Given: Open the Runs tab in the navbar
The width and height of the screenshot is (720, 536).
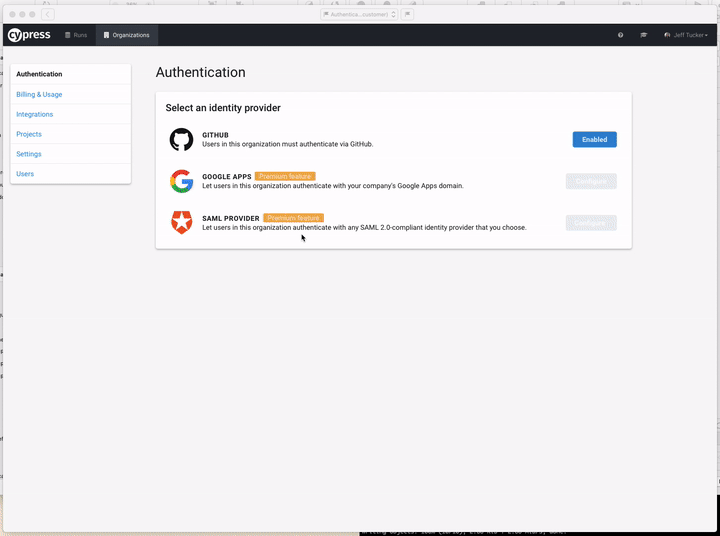Looking at the screenshot, I should coord(76,35).
